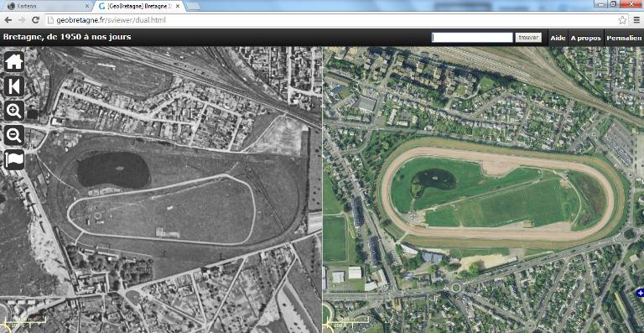Click the home map icon
The height and width of the screenshot is (333, 644).
(14, 61)
